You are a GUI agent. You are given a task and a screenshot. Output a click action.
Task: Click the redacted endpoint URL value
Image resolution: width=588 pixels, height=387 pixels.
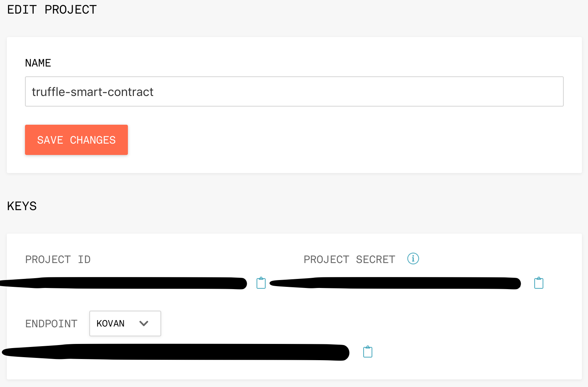176,352
